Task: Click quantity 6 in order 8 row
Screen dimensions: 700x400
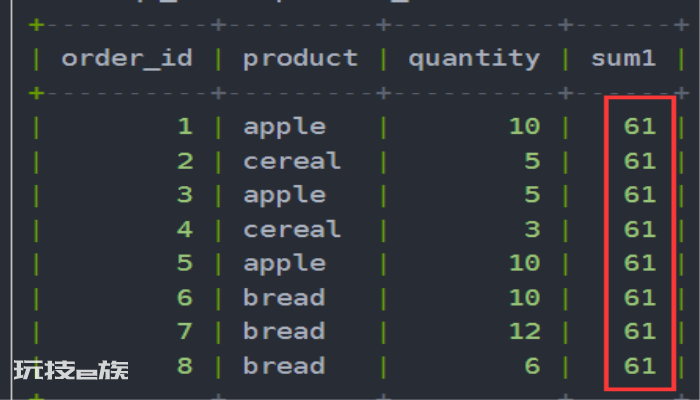Action: (x=532, y=366)
